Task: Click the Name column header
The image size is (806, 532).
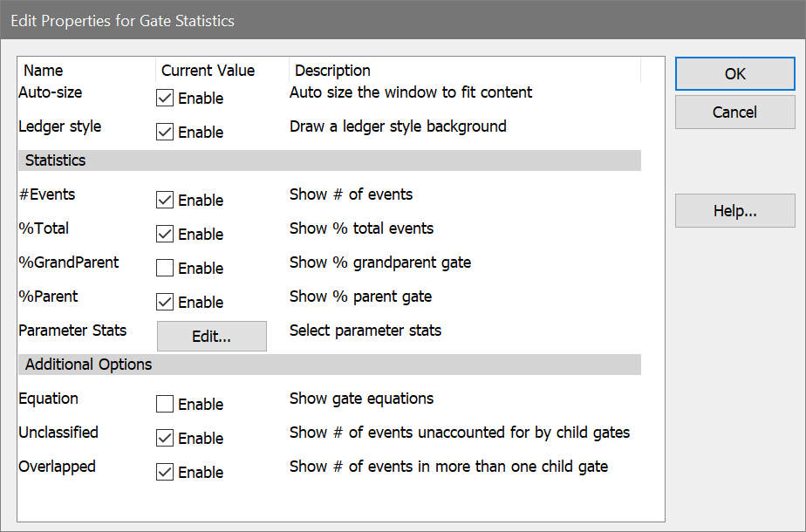Action: (x=44, y=71)
